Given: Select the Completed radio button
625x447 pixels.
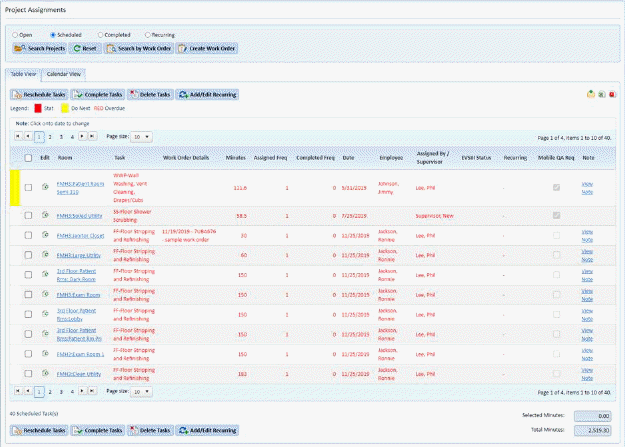Looking at the screenshot, I should (x=101, y=34).
